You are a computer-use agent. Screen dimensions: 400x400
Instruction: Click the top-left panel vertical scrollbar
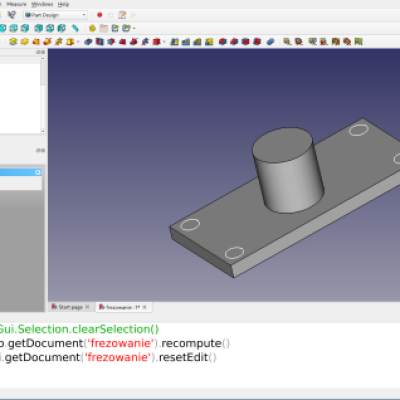(43, 95)
